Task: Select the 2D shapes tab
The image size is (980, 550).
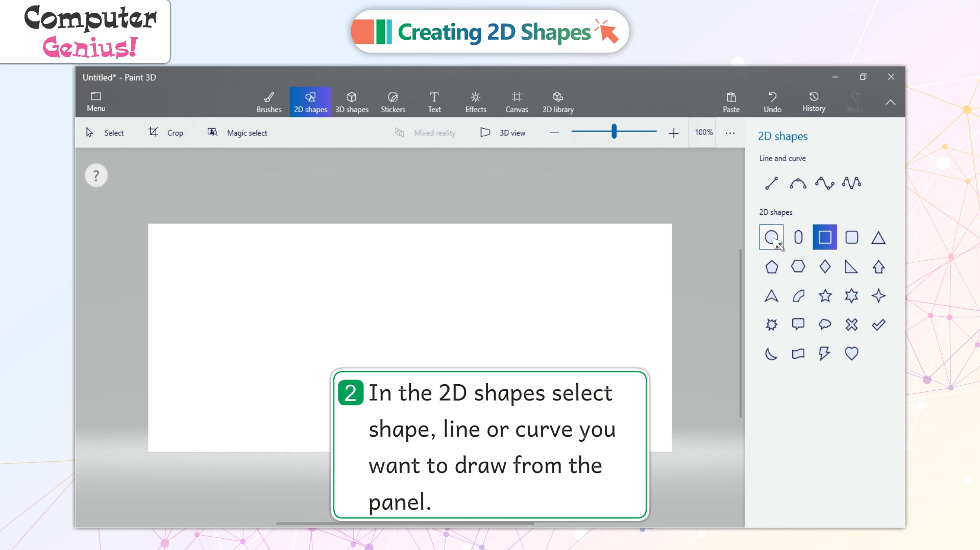Action: pyautogui.click(x=310, y=102)
